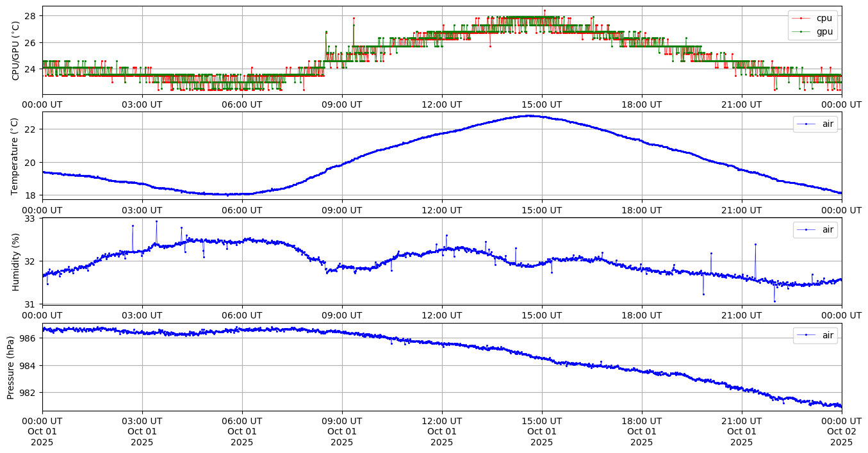This screenshot has width=868, height=453.
Task: Click the cpu legend label text
Action: 824,18
